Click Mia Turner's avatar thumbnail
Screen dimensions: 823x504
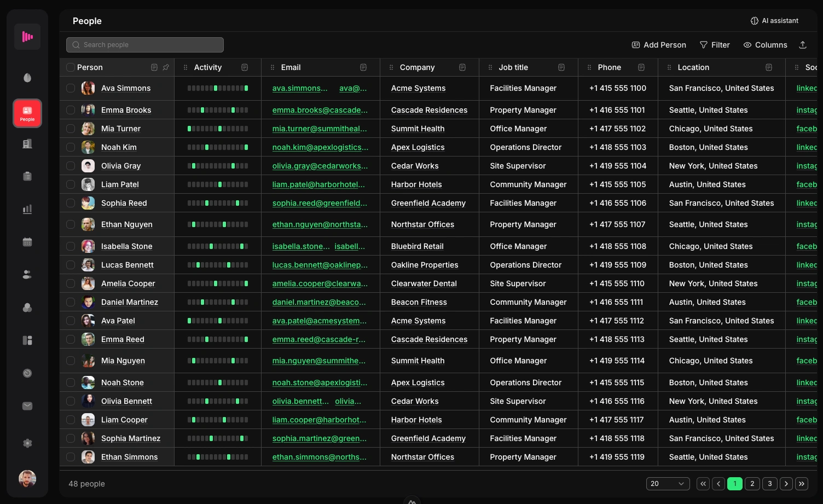click(x=88, y=129)
